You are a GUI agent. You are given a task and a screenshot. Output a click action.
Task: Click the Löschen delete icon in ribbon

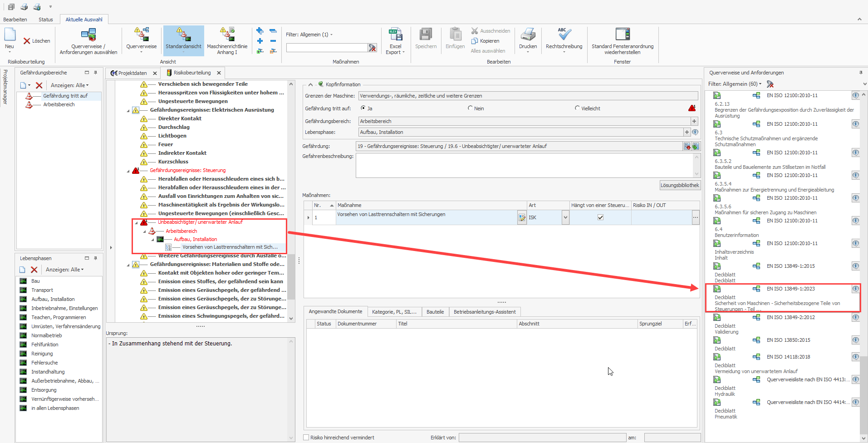pos(27,41)
